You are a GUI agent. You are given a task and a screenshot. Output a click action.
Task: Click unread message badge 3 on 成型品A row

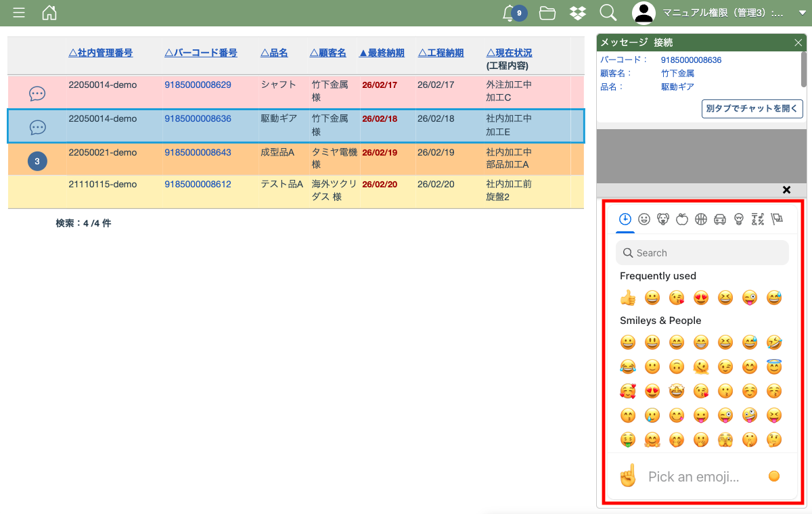(37, 161)
